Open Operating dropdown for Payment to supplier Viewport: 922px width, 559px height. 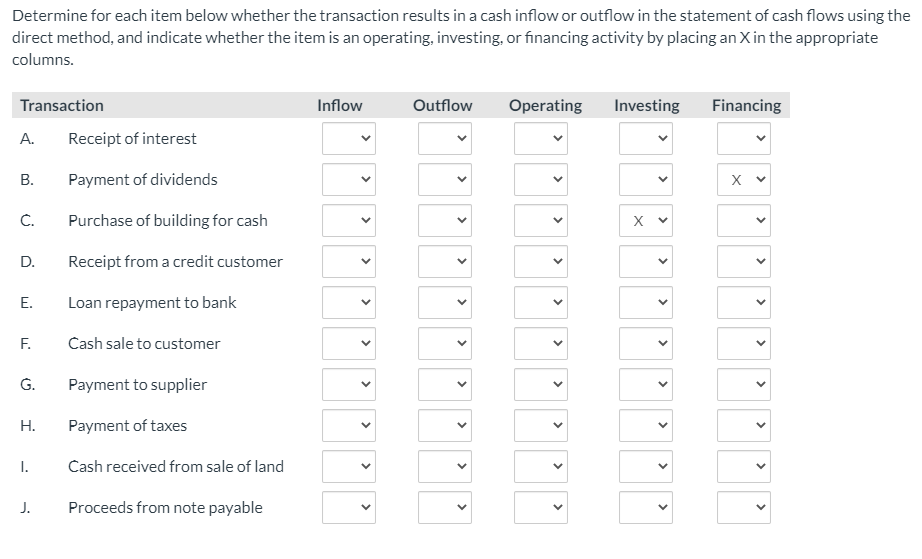tap(541, 385)
